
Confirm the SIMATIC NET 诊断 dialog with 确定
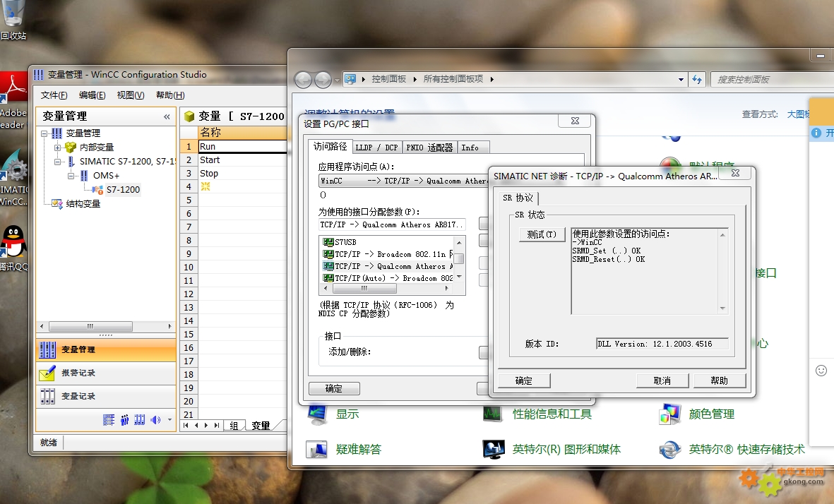(x=524, y=380)
